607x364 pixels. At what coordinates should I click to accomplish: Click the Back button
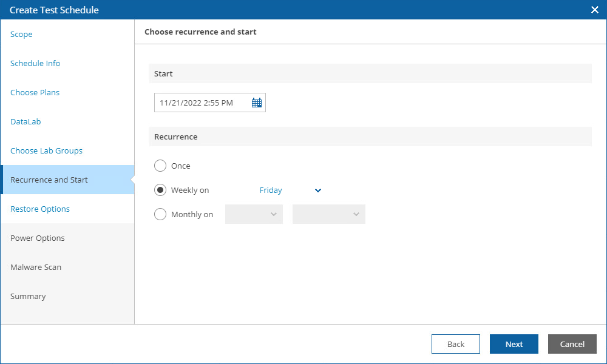[455, 344]
